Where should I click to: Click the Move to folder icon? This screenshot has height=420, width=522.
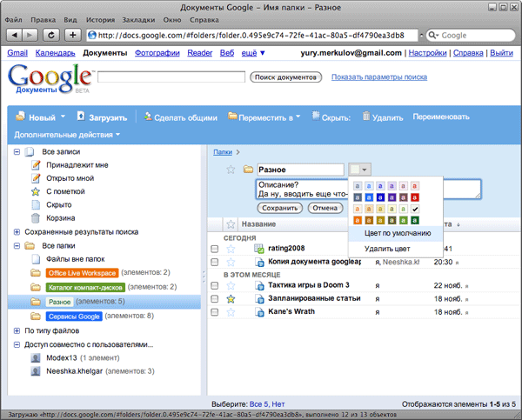pyautogui.click(x=232, y=116)
